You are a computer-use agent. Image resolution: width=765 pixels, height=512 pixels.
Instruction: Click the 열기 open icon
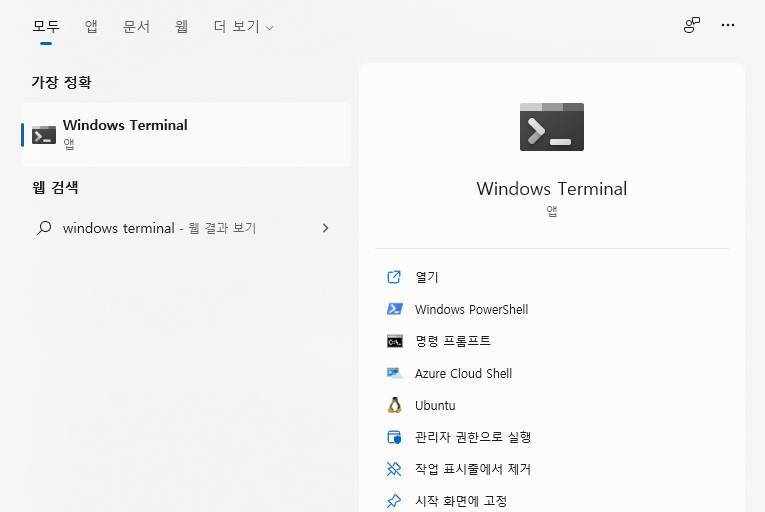click(x=394, y=277)
